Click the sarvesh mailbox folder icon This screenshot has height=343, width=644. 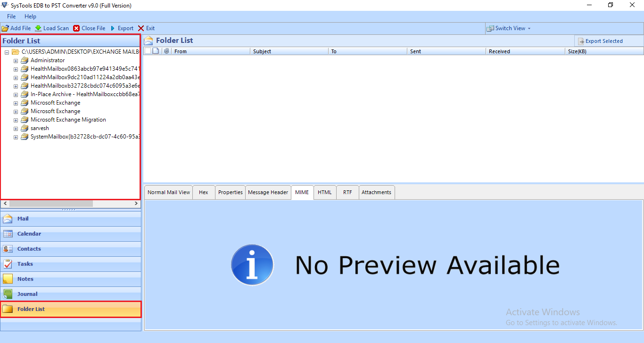click(25, 128)
